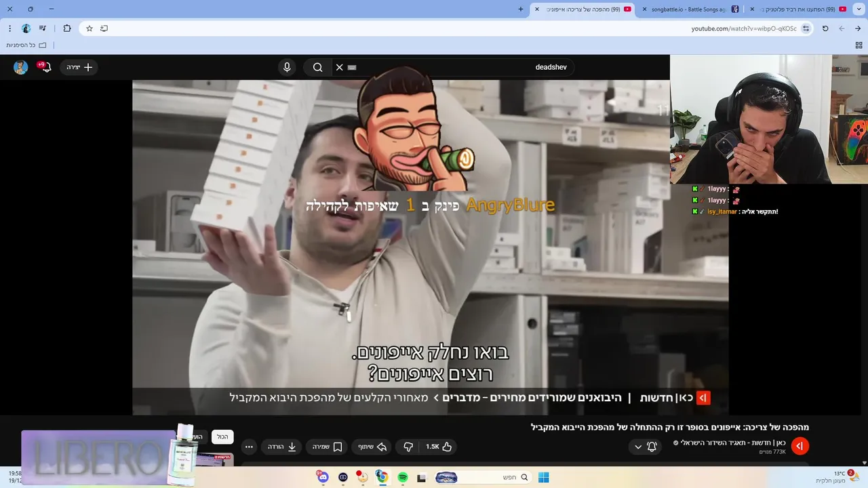868x488 pixels.
Task: Open the כאן channel avatar
Action: tap(800, 446)
